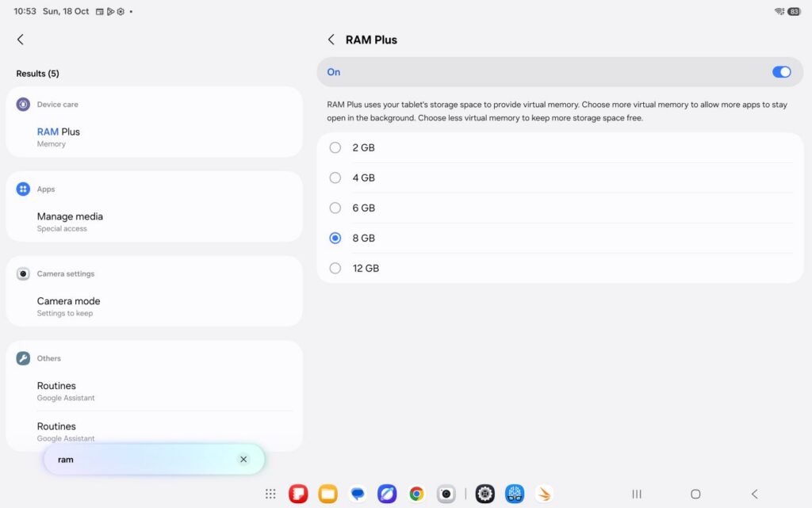Screen dimensions: 812x508
Task: Tap the 'Results (5)' heading
Action: point(37,74)
